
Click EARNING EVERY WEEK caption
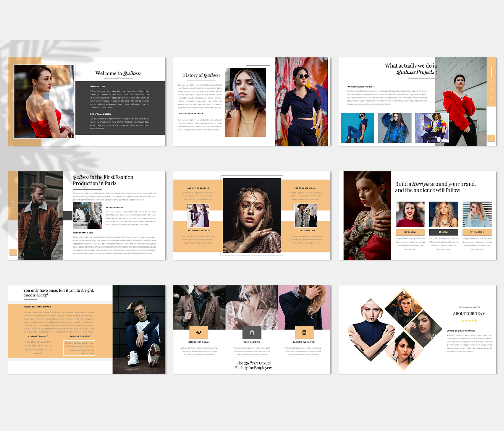[304, 342]
